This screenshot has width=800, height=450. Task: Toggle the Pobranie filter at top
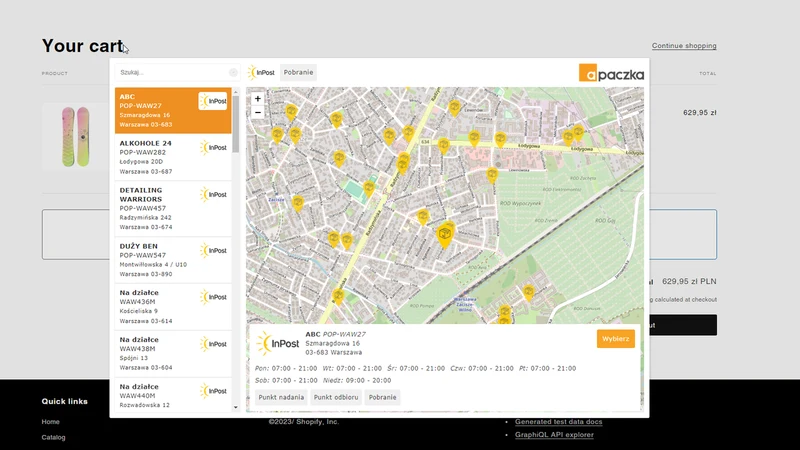pyautogui.click(x=298, y=72)
